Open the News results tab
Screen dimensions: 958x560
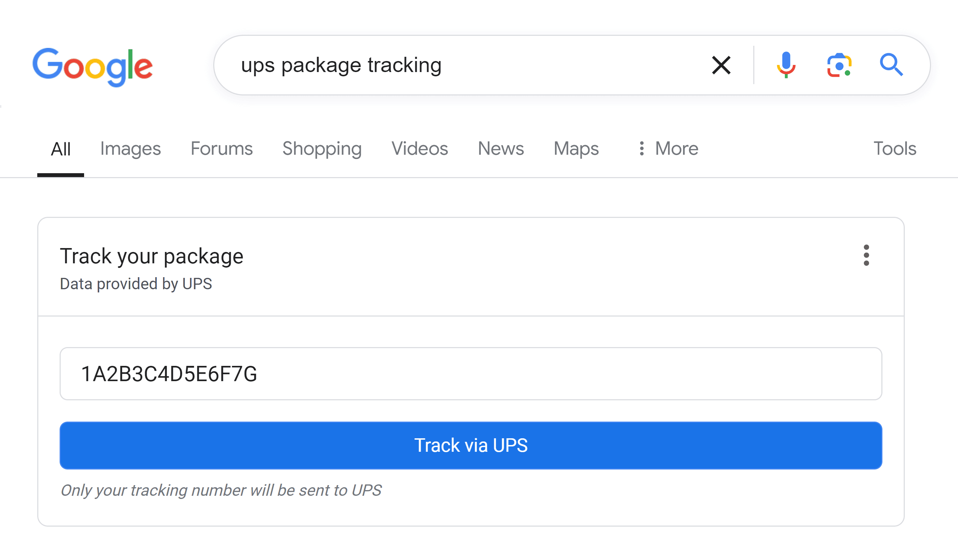(501, 149)
